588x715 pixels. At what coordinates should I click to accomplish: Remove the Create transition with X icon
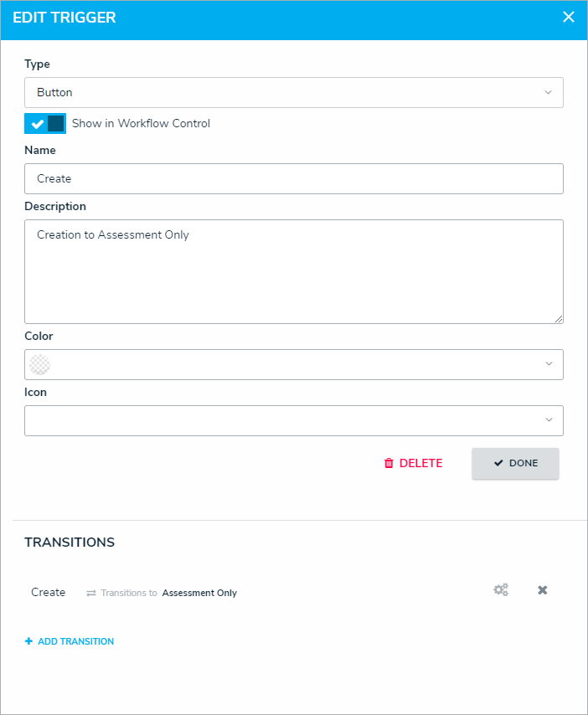point(542,590)
